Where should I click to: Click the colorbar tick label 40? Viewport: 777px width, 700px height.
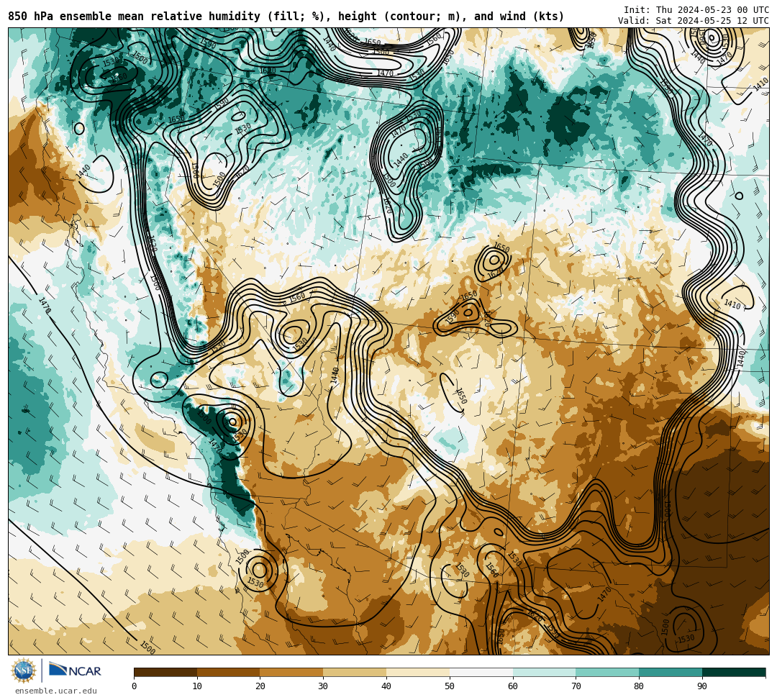[386, 686]
